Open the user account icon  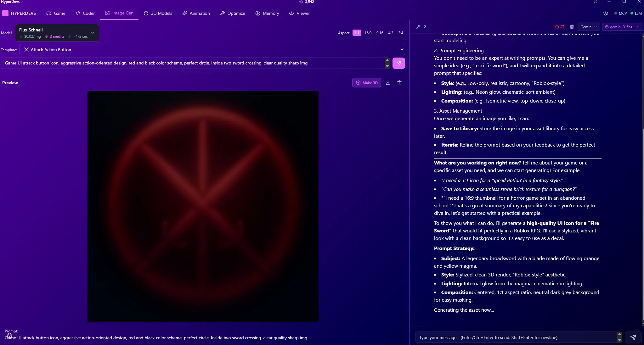point(595,2)
